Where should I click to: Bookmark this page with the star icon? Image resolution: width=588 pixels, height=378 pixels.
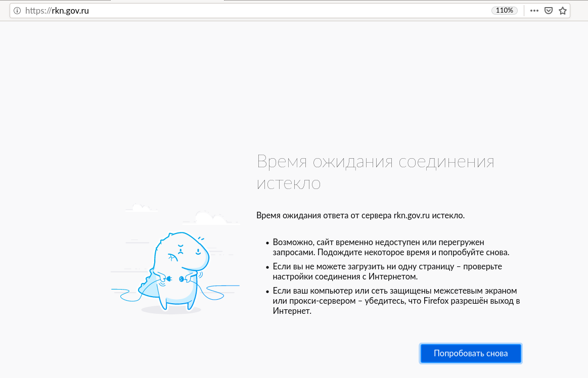(x=562, y=10)
